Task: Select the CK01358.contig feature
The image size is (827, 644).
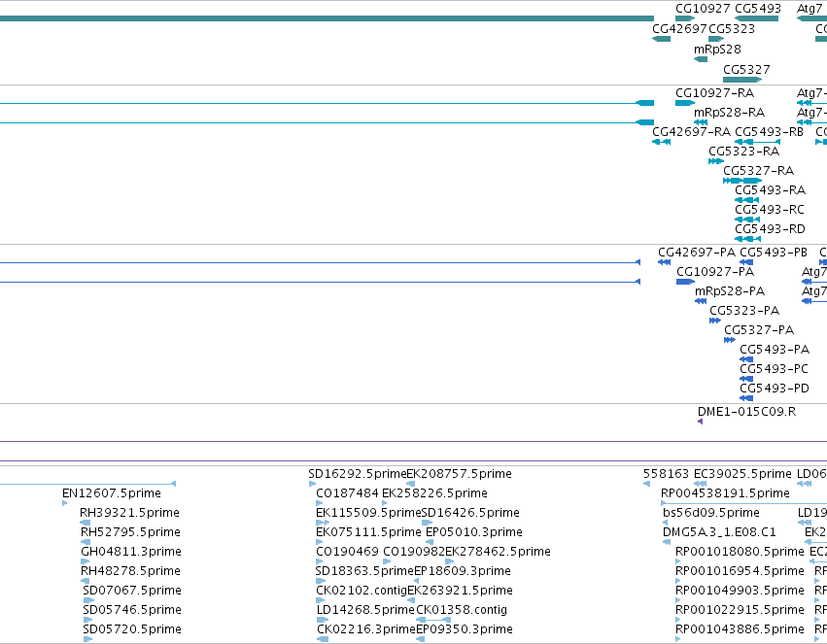Action: 433,621
